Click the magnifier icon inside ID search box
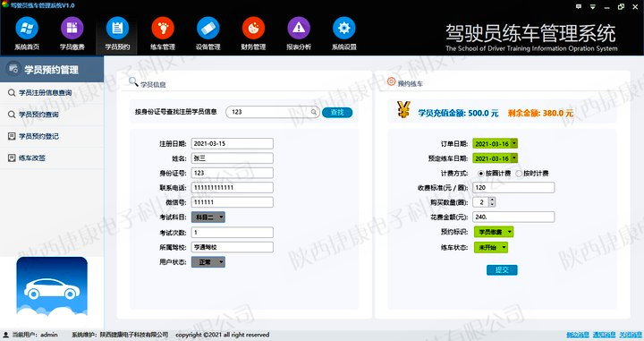 point(314,112)
